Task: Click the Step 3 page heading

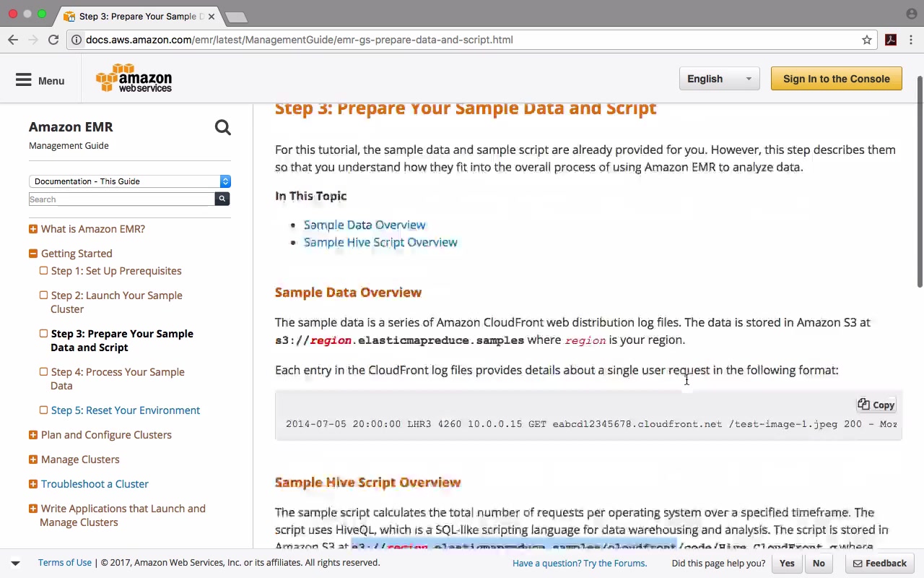Action: coord(466,108)
